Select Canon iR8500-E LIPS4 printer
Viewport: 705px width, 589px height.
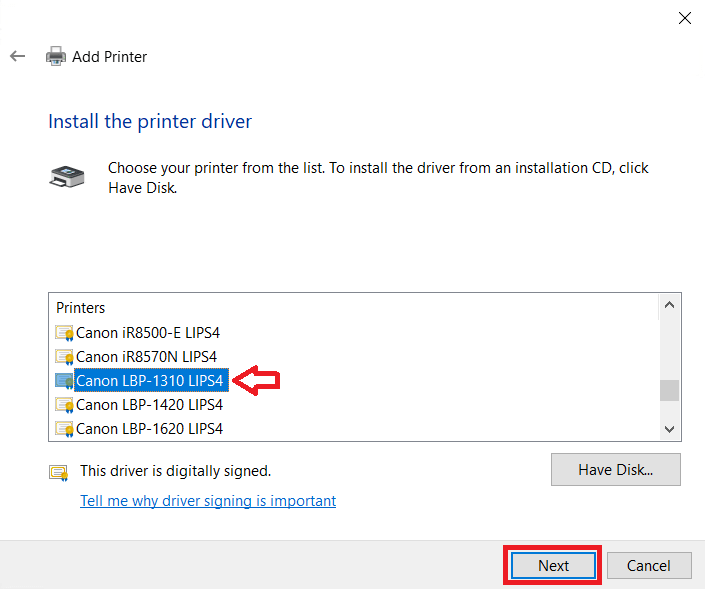click(x=148, y=333)
